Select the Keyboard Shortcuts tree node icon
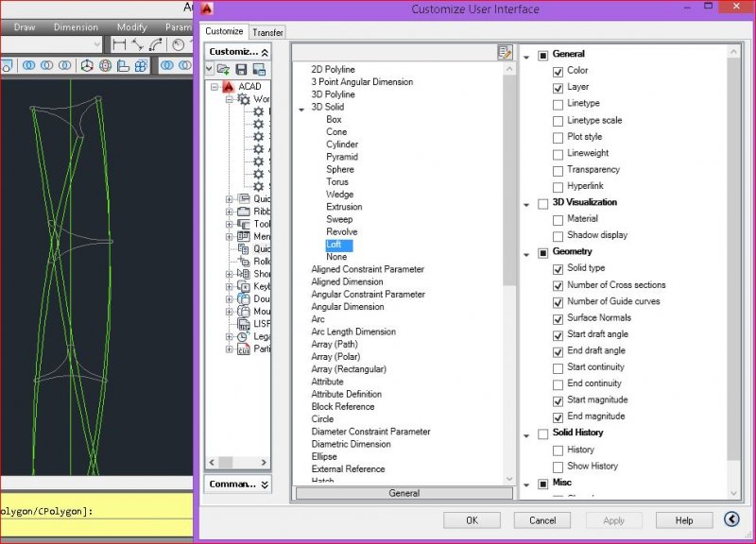Viewport: 756px width, 544px height. point(244,286)
